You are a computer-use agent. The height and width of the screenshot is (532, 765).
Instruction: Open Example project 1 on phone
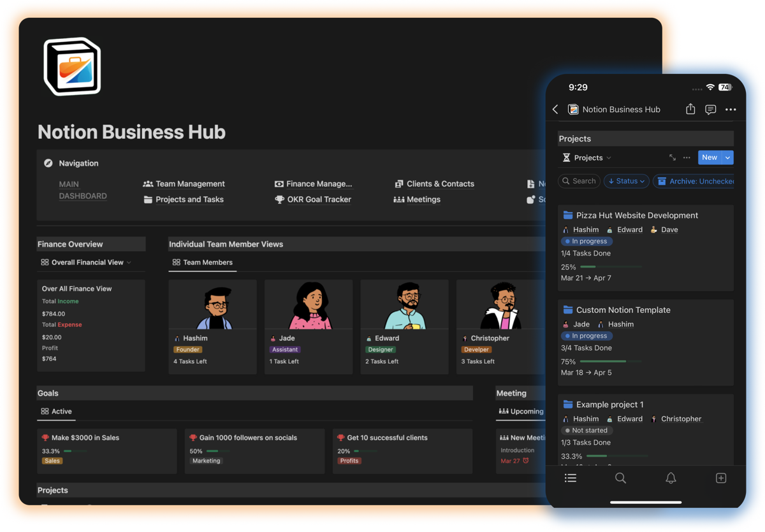(609, 404)
